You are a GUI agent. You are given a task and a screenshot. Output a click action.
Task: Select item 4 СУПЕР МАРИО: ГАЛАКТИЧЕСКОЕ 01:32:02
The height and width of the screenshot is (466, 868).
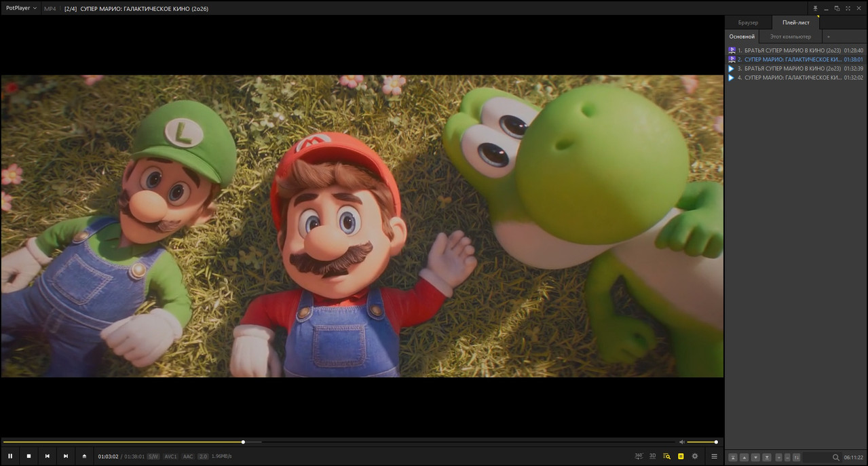[795, 78]
